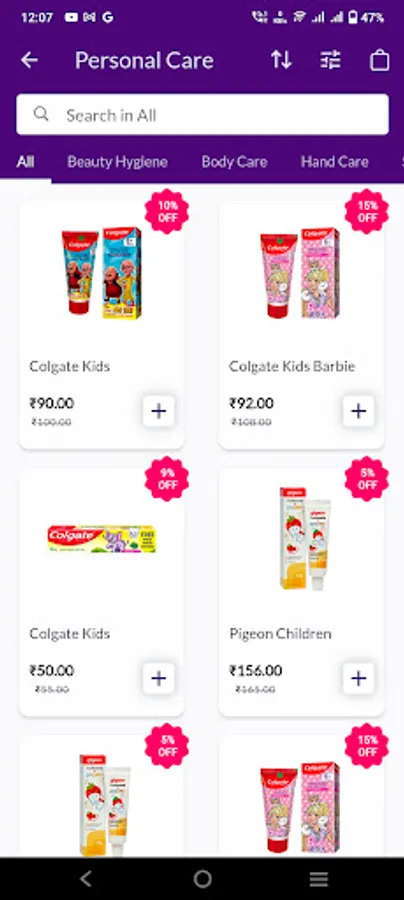Add Pigeon Children with plus button
Image resolution: width=404 pixels, height=900 pixels.
click(x=359, y=679)
